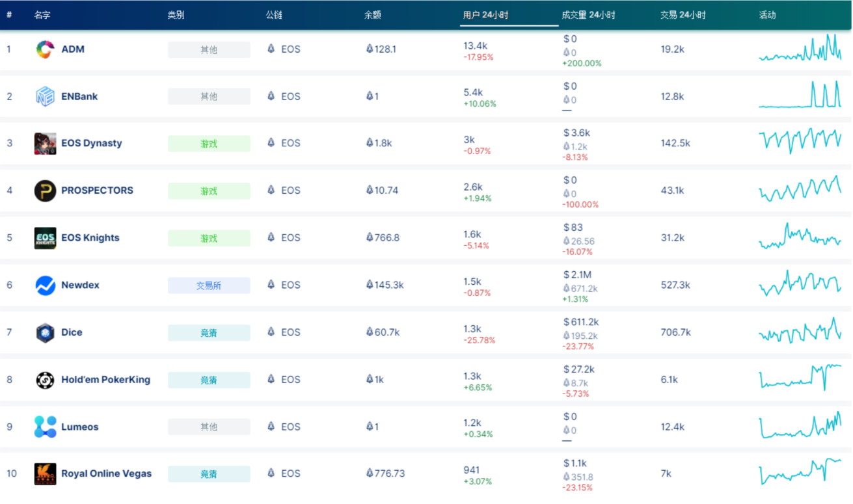Viewport: 853px width, 504px height.
Task: Click the +10.06% user change for ENBank
Action: pos(480,104)
